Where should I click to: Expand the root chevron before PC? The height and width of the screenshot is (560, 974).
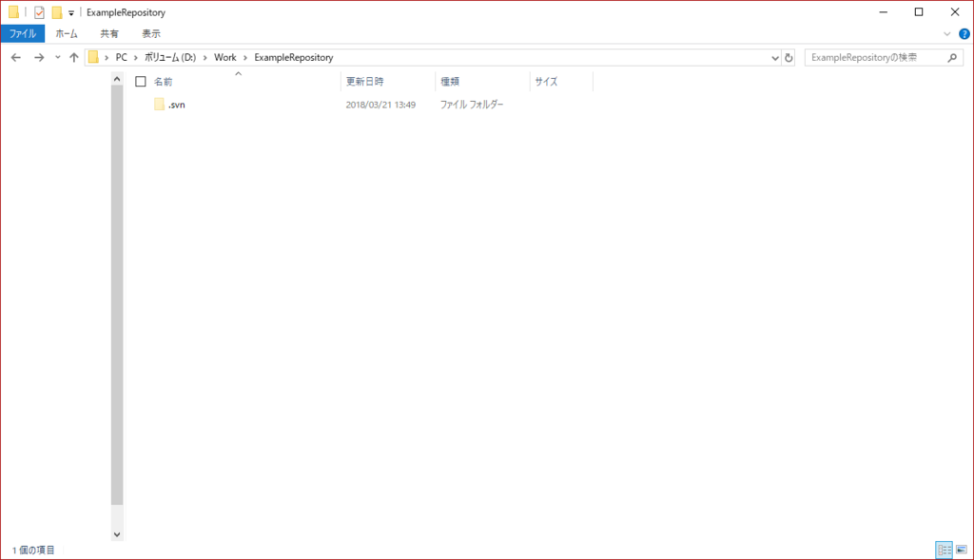tap(107, 58)
